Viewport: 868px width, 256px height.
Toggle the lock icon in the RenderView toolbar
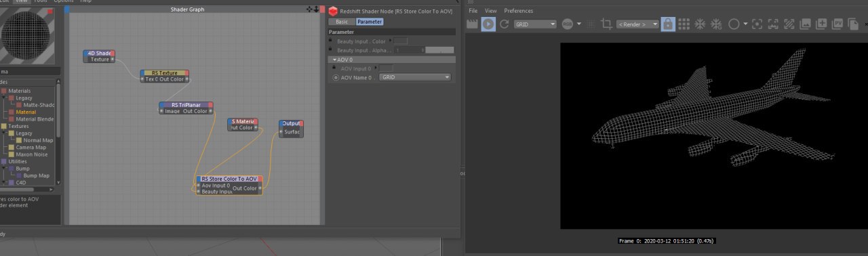pyautogui.click(x=668, y=24)
